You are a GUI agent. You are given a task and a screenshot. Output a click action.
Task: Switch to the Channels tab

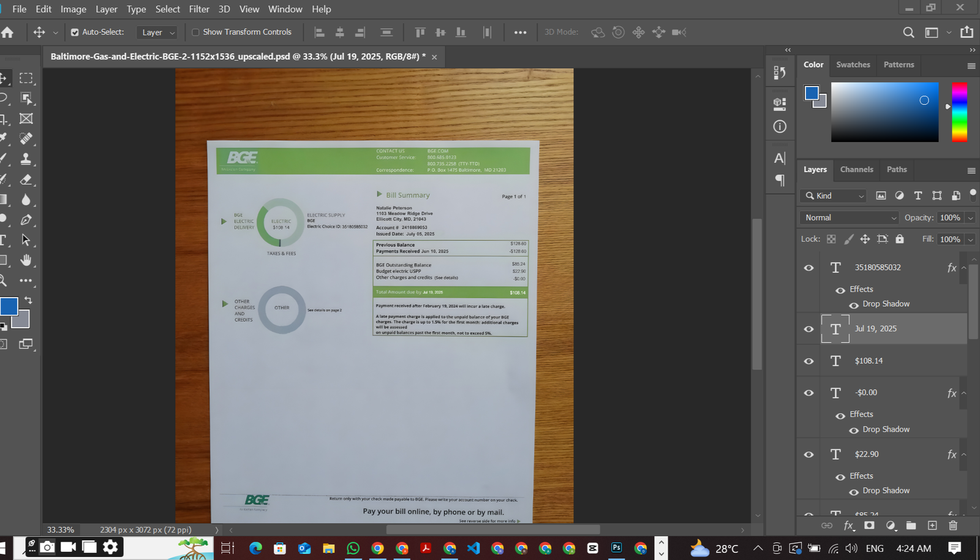pyautogui.click(x=856, y=170)
